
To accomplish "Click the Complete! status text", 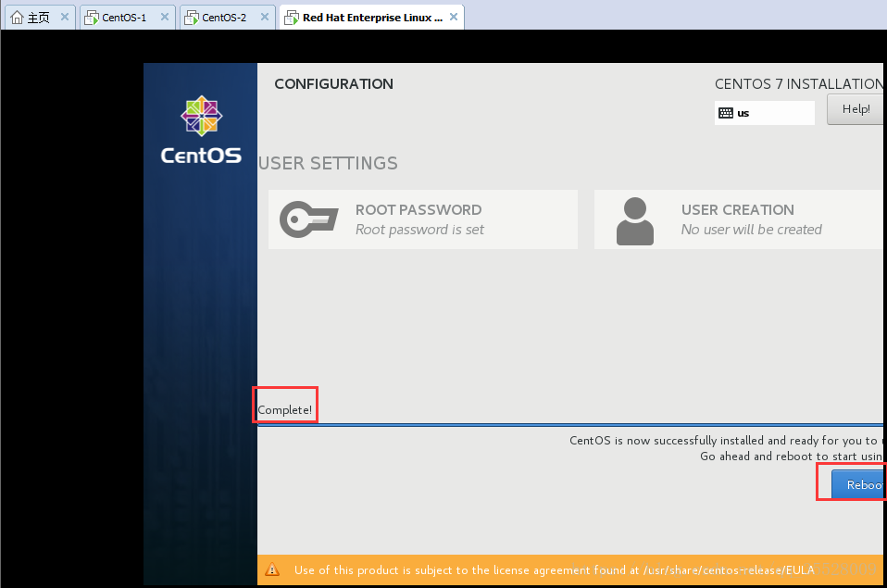I will [x=285, y=409].
